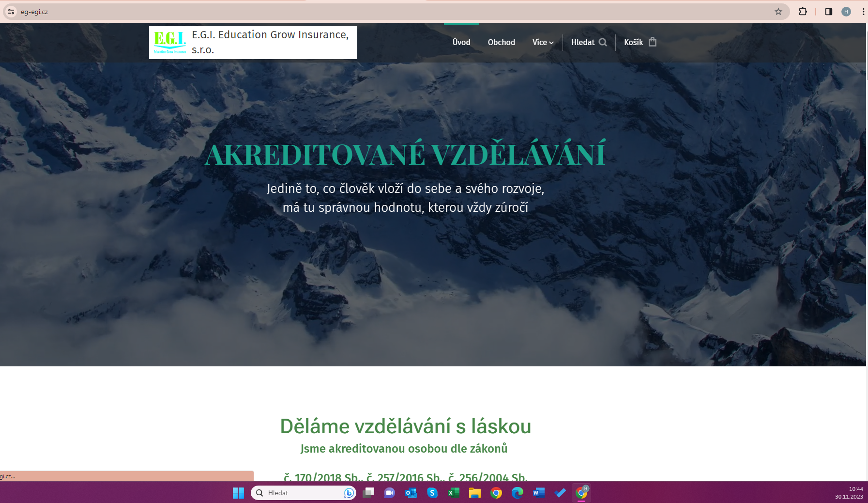View site information icon in address bar
This screenshot has height=503, width=868.
(x=11, y=12)
